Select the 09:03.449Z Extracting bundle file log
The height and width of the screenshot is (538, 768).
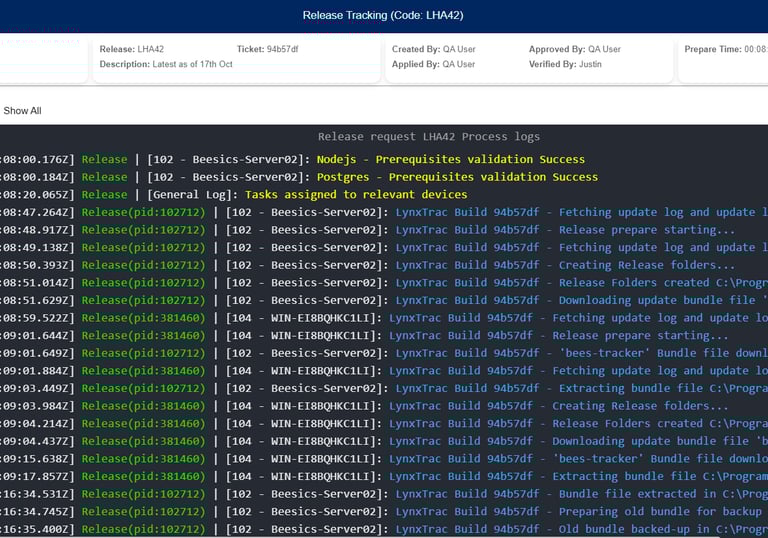(x=384, y=389)
